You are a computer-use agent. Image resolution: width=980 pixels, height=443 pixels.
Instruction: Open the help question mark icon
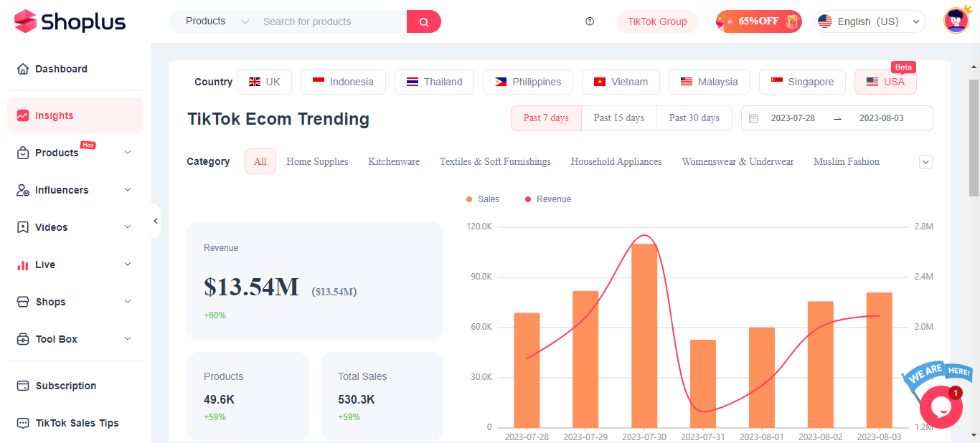coord(590,22)
